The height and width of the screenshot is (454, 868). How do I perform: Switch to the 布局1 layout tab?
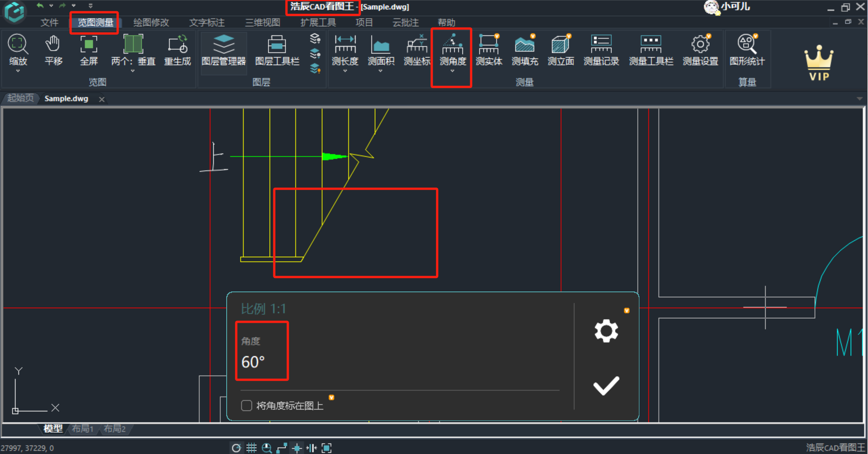[x=82, y=429]
